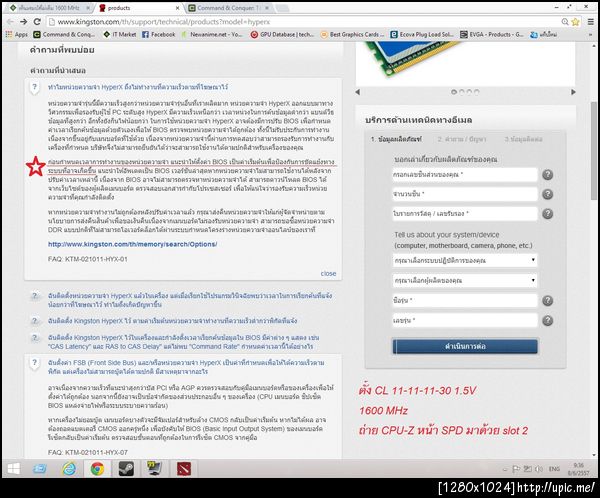Open the Dota 2 icon on taskbar
The height and width of the screenshot is (498, 600).
[x=184, y=469]
